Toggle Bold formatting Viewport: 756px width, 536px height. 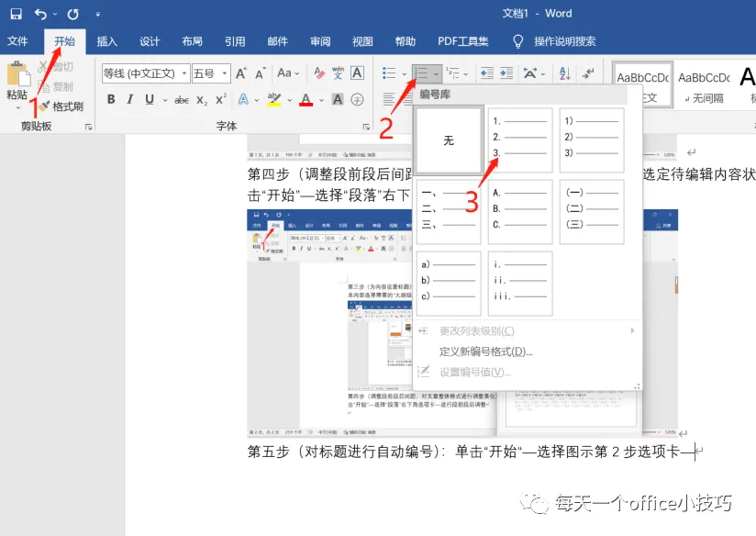coord(111,99)
